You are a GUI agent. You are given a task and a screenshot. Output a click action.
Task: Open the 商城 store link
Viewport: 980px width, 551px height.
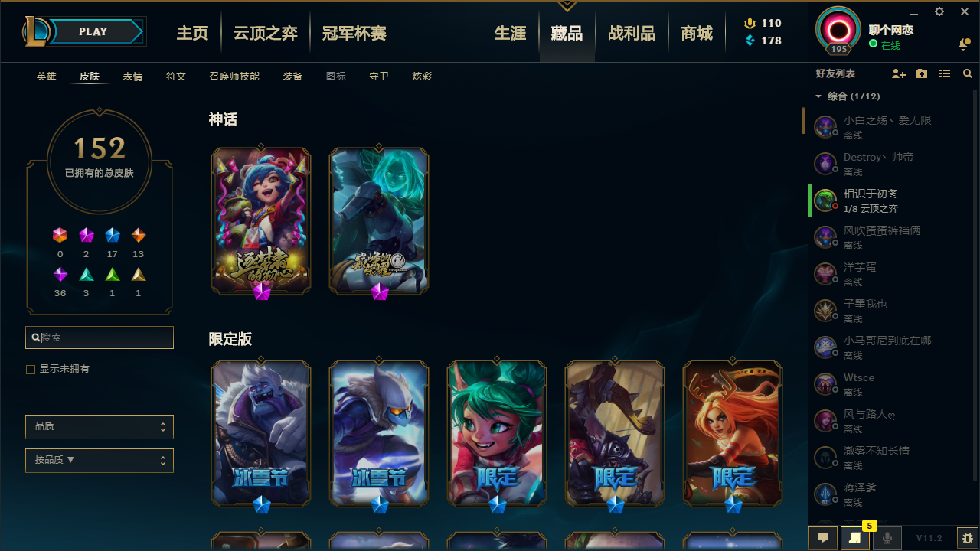(697, 33)
